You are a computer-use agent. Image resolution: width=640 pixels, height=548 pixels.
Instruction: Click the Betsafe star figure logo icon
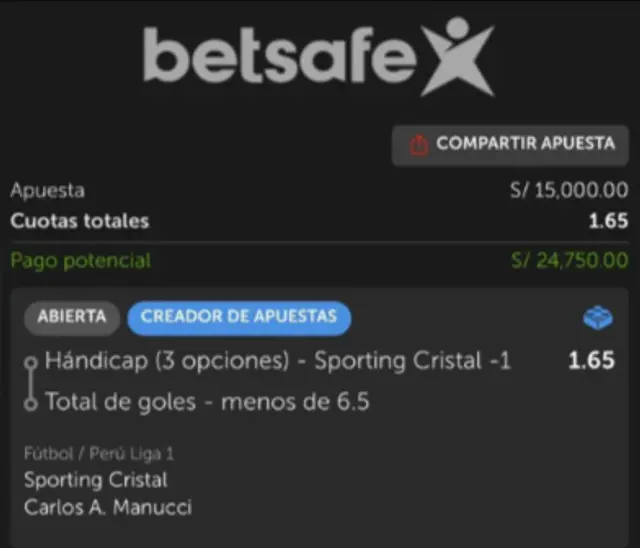(457, 56)
